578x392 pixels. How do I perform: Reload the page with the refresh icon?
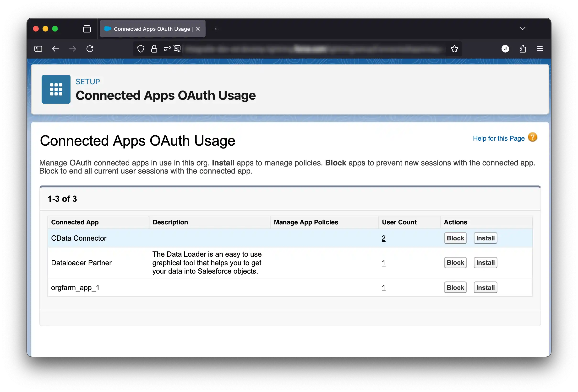pos(90,49)
